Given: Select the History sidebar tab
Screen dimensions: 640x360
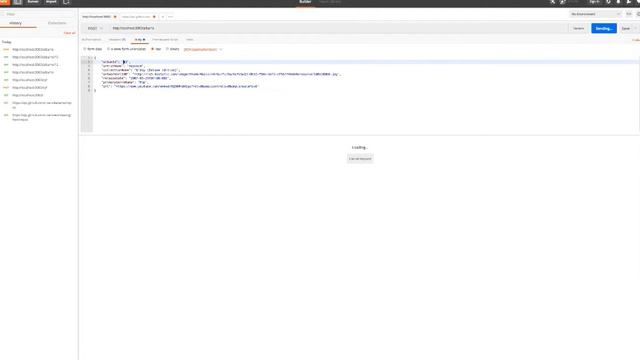Looking at the screenshot, I should tap(16, 23).
